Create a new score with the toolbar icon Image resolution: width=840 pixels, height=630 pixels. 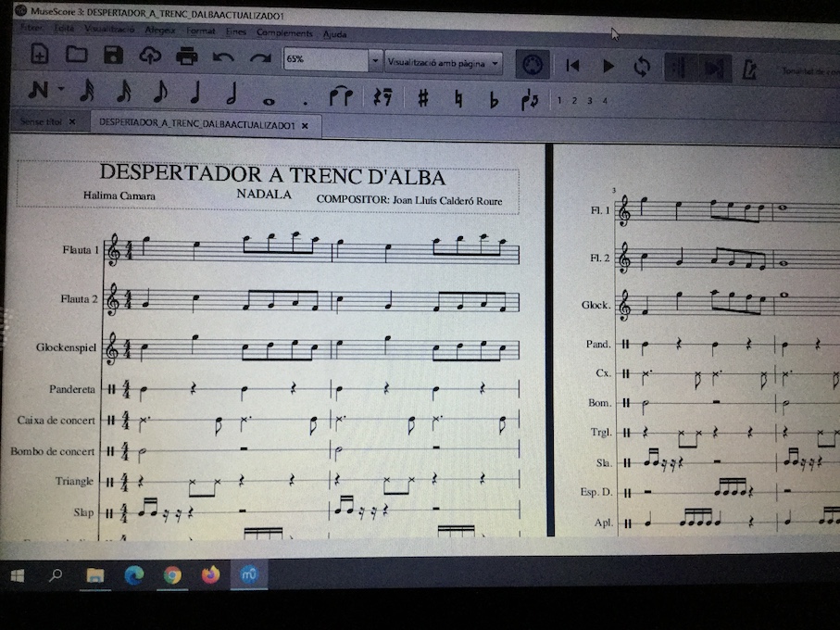[x=39, y=54]
